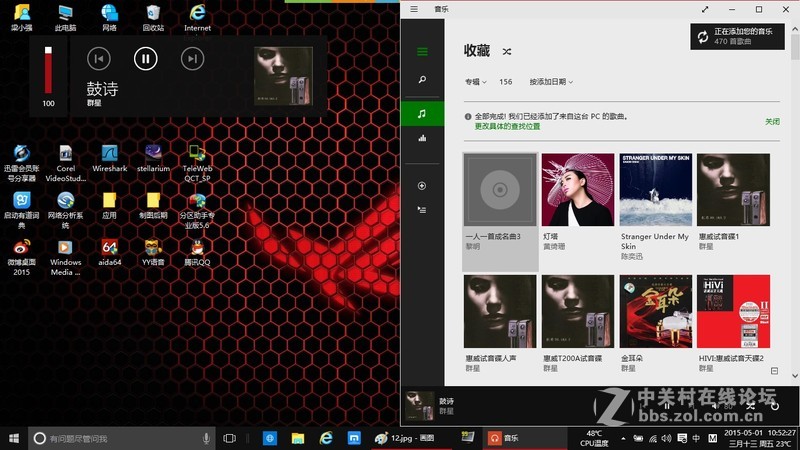The image size is (800, 450).
Task: Expand the 按添加日期 sort dropdown
Action: pos(551,82)
